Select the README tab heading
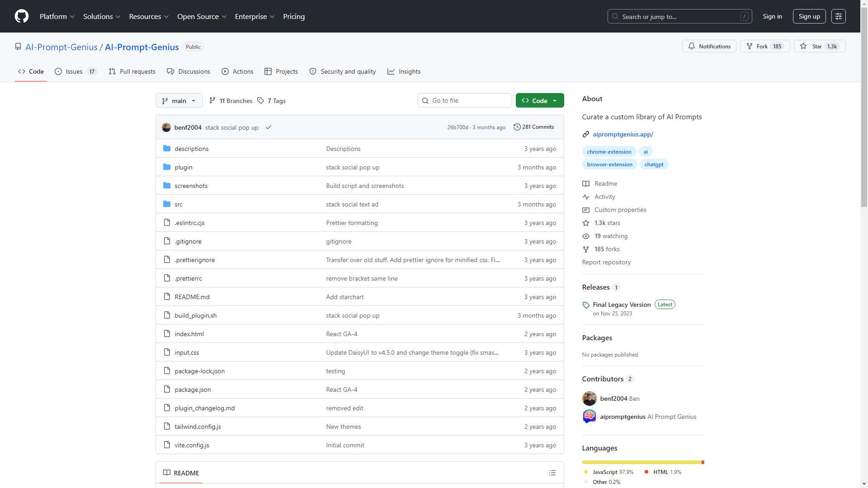The height and width of the screenshot is (488, 868). (181, 473)
